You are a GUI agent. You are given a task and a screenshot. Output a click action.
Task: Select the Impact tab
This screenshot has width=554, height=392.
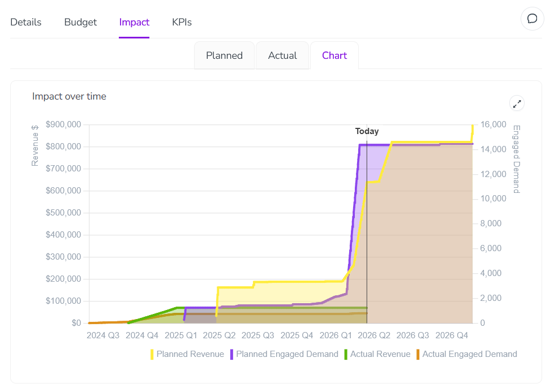coord(134,22)
